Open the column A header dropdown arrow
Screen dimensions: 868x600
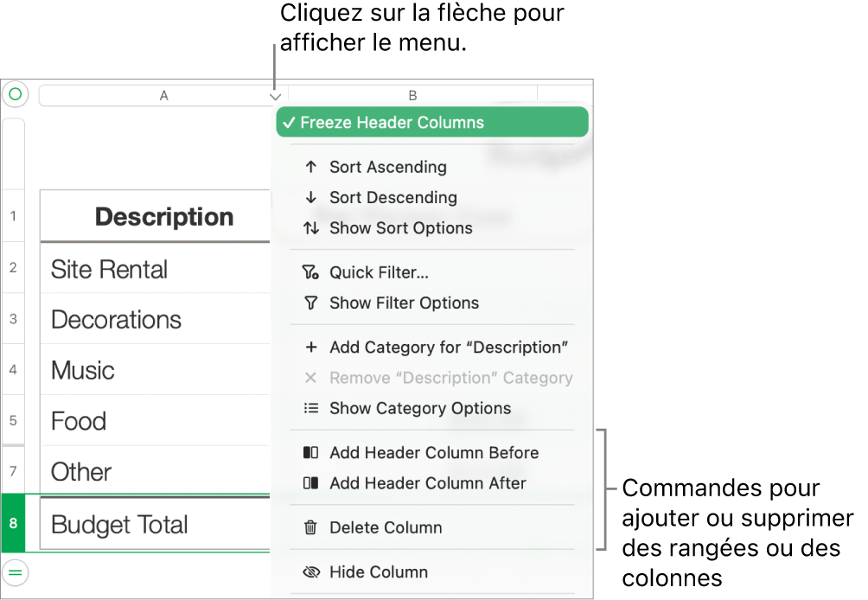point(275,95)
